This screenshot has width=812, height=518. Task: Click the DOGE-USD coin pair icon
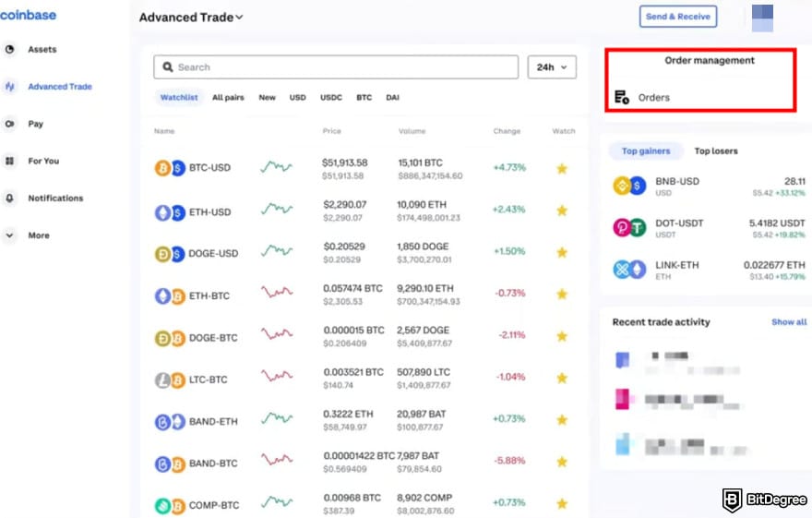(x=170, y=254)
